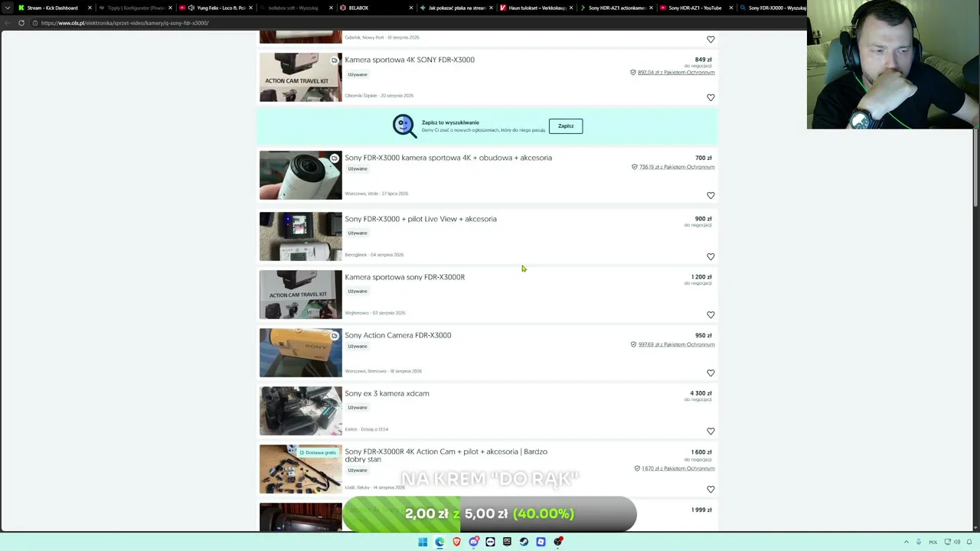Open the white camera thumbnail of 700 zł listing

[x=301, y=175]
